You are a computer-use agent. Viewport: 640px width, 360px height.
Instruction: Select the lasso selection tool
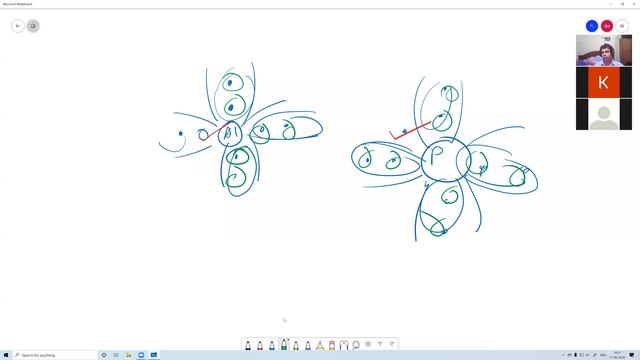[356, 345]
